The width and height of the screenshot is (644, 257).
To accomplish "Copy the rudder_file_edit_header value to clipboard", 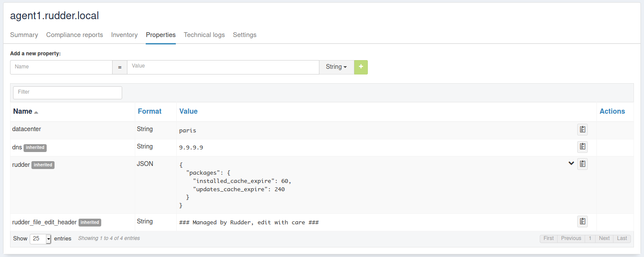I will (x=582, y=221).
